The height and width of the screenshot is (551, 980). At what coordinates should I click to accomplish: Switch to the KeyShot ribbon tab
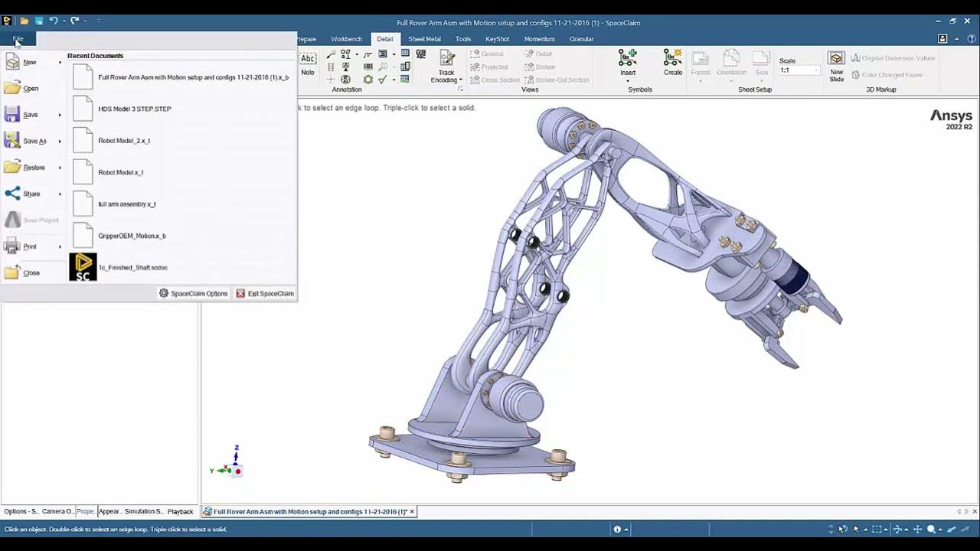498,39
